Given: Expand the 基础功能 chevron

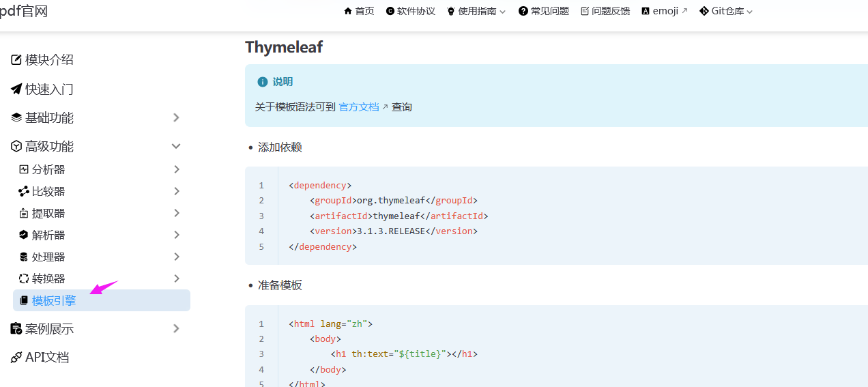Looking at the screenshot, I should point(176,117).
